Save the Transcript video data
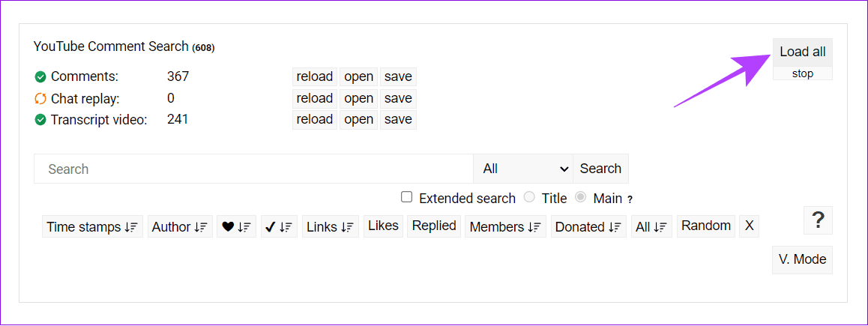This screenshot has width=868, height=326. (398, 120)
